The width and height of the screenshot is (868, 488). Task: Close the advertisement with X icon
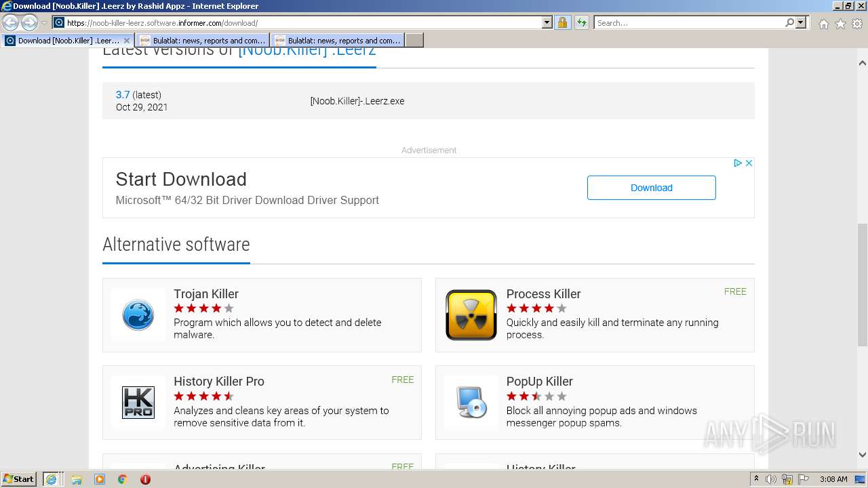point(749,163)
